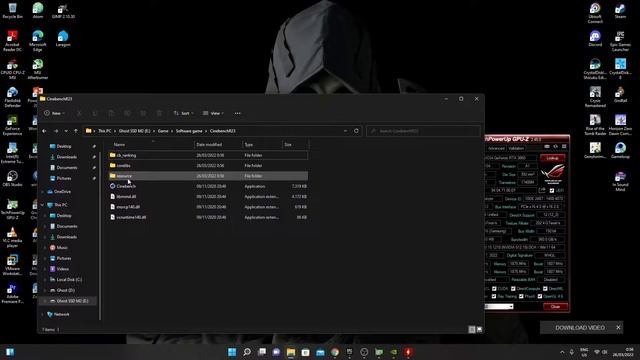The image size is (640, 360).
Task: Refresh the CinebenchR23 folder view
Action: (356, 131)
